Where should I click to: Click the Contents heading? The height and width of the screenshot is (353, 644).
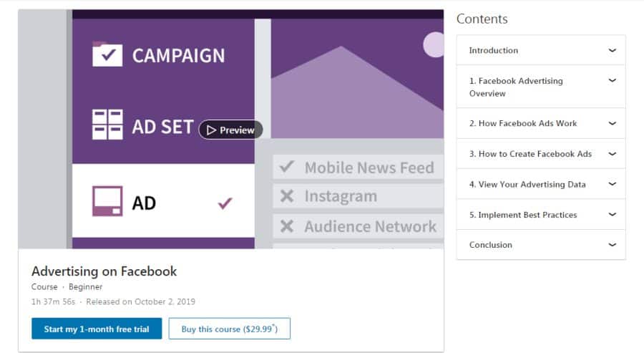pyautogui.click(x=482, y=19)
